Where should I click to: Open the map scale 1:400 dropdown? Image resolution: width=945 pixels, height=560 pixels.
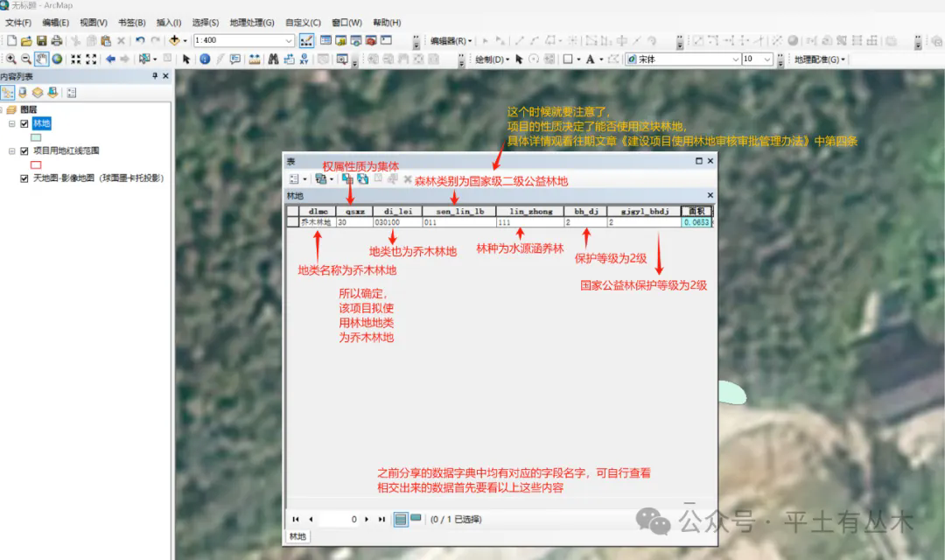pos(290,41)
